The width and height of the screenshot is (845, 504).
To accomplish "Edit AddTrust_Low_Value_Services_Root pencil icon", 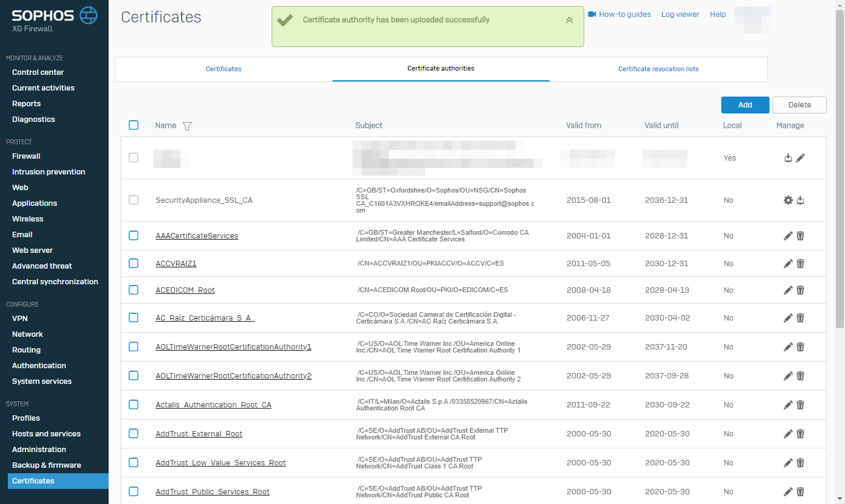I will 788,463.
